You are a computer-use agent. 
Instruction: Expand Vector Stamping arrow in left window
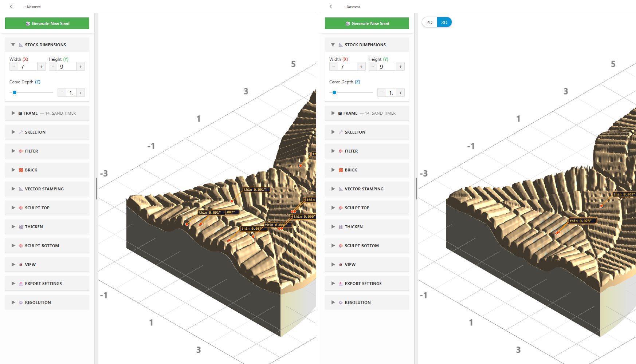pos(13,189)
